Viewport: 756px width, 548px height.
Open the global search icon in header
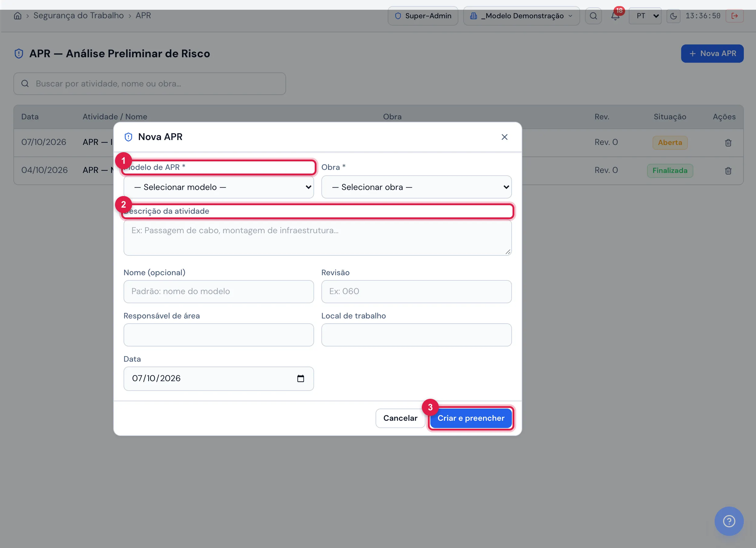pos(593,16)
